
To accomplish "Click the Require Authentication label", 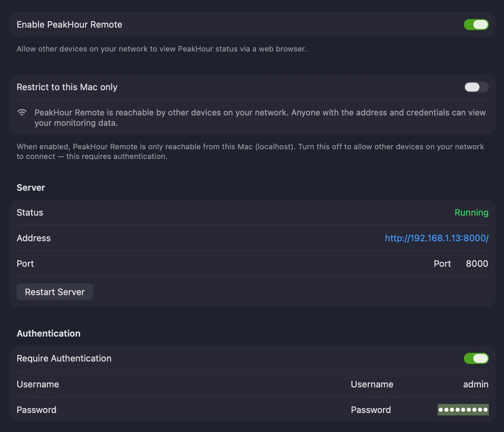I will click(64, 358).
